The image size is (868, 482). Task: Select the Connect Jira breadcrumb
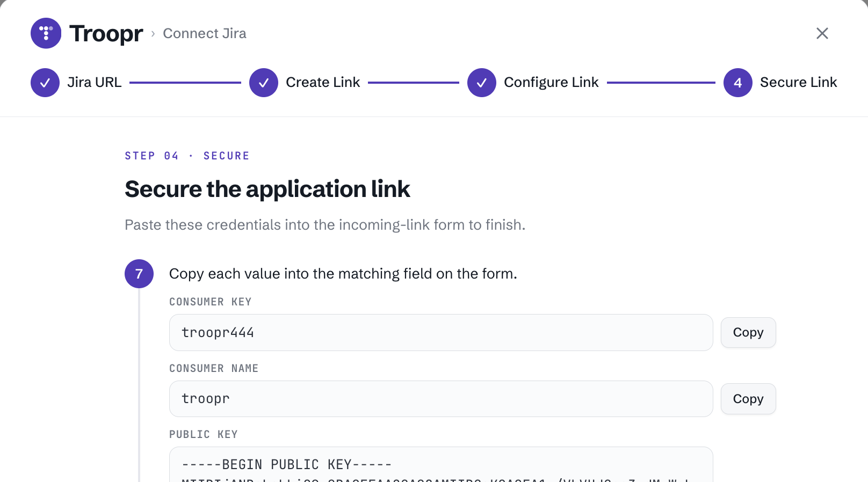[x=205, y=33]
